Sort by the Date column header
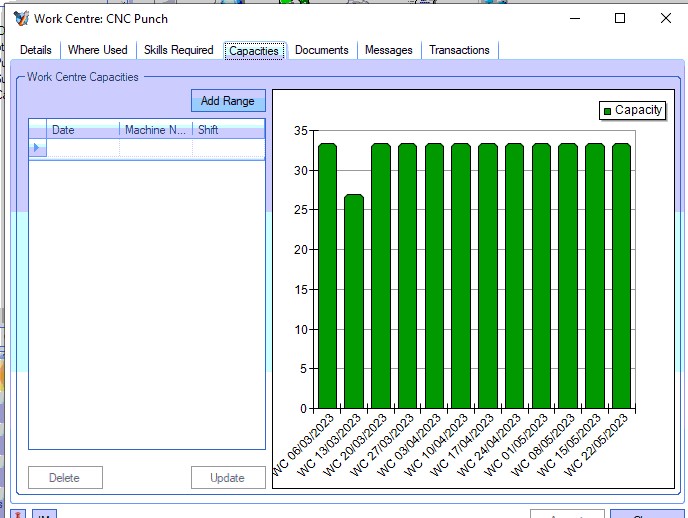Image resolution: width=688 pixels, height=518 pixels. coord(83,130)
